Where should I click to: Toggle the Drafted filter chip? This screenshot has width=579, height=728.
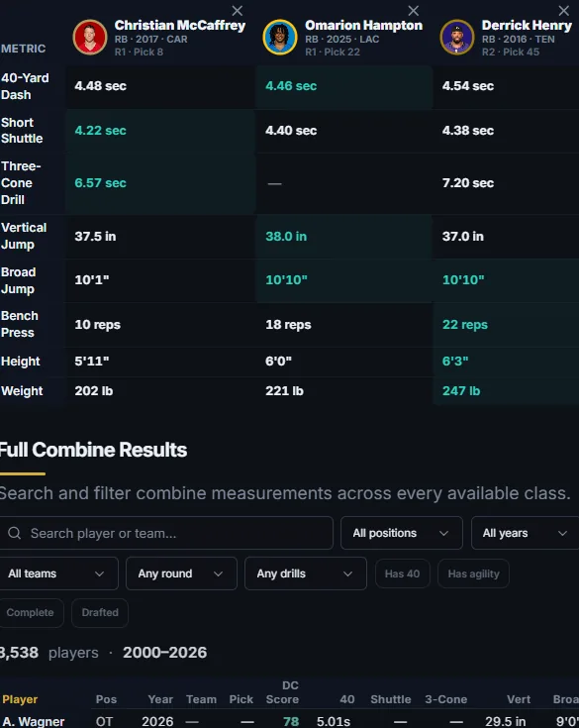click(100, 613)
